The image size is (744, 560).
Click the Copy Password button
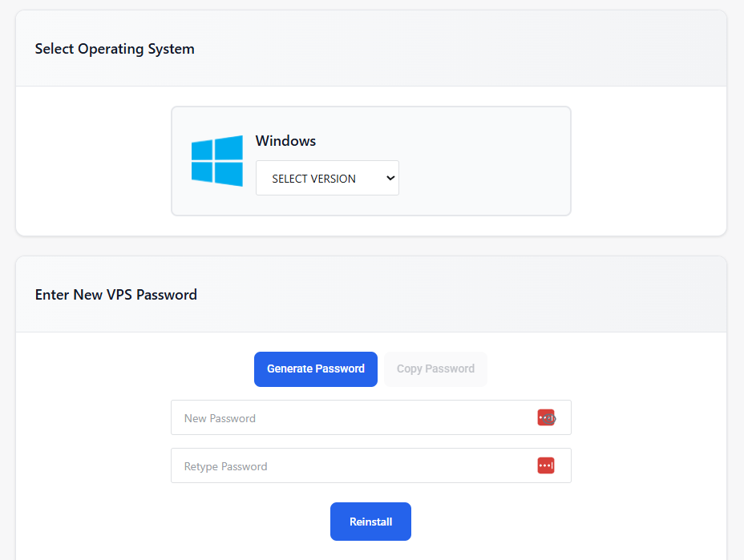tap(435, 369)
